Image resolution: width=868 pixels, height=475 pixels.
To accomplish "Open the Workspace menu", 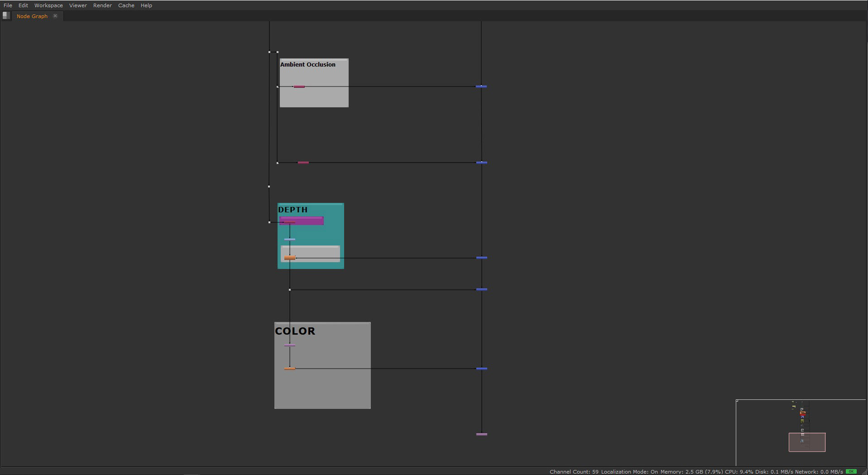I will (x=48, y=5).
